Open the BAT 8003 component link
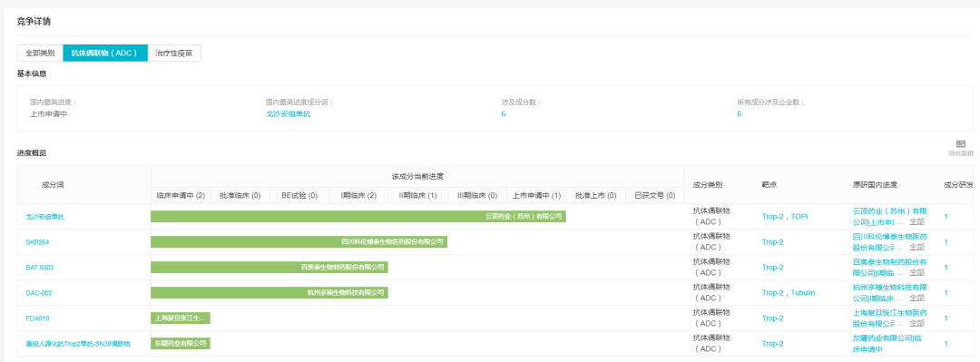 coord(40,268)
